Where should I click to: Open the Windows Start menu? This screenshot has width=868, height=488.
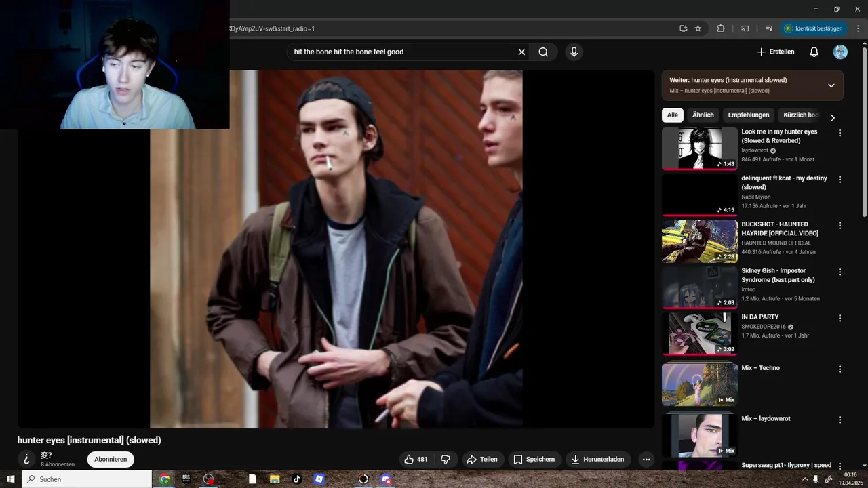point(10,479)
